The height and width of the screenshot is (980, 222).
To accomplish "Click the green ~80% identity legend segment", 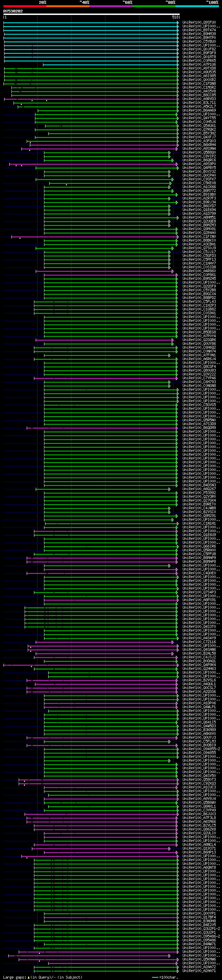I will (x=154, y=6).
